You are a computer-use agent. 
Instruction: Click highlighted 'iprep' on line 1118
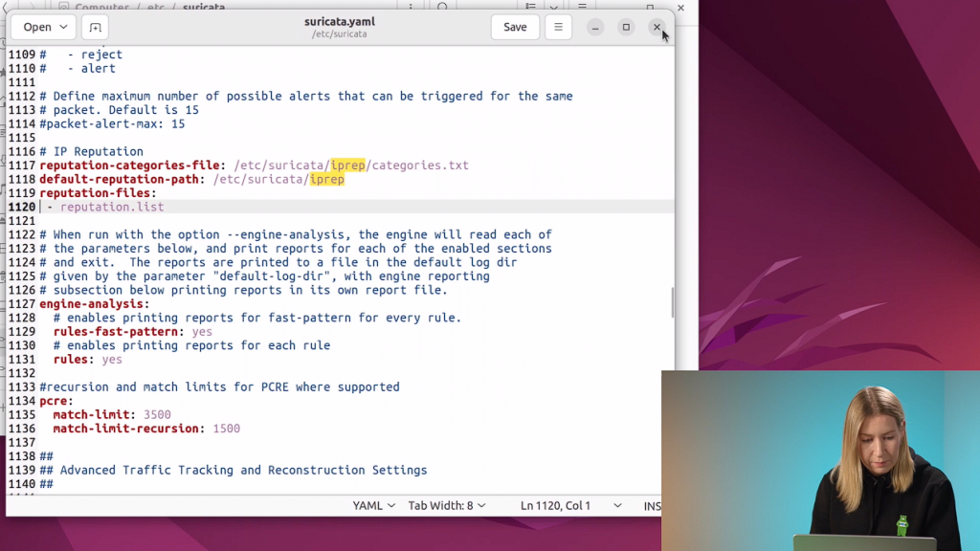(327, 179)
